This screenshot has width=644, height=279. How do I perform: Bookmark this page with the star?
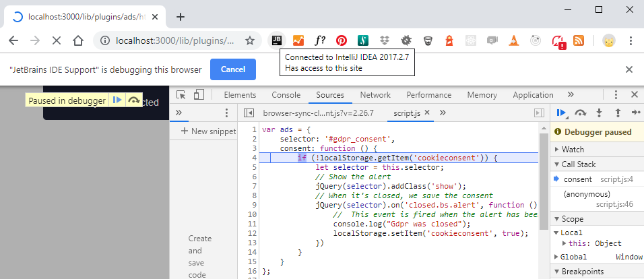click(249, 40)
